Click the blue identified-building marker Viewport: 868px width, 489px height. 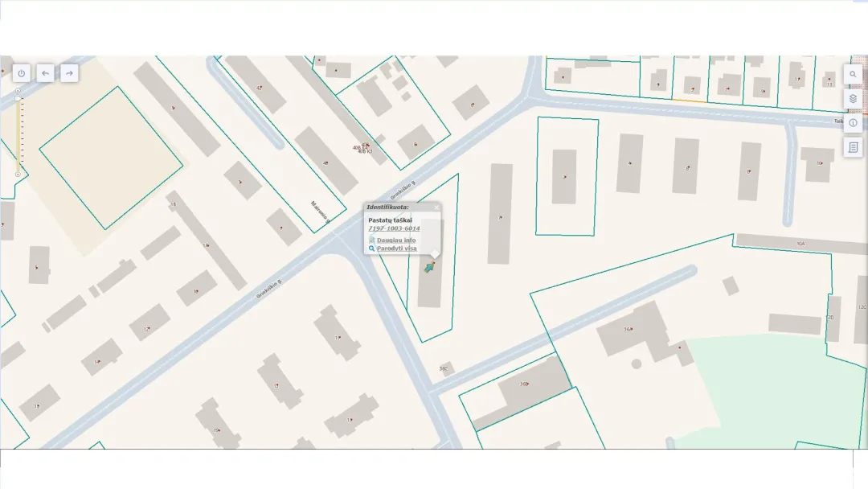pyautogui.click(x=429, y=268)
